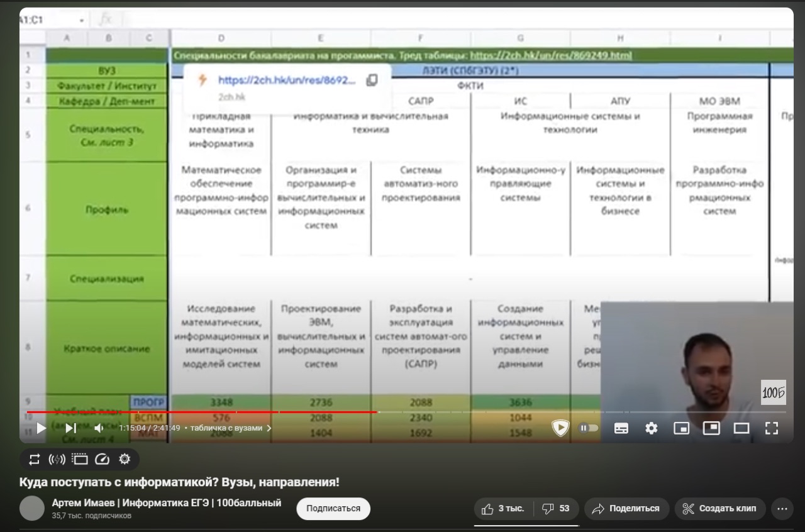Select the 'ФКТИ' cell
The width and height of the screenshot is (805, 532).
470,86
